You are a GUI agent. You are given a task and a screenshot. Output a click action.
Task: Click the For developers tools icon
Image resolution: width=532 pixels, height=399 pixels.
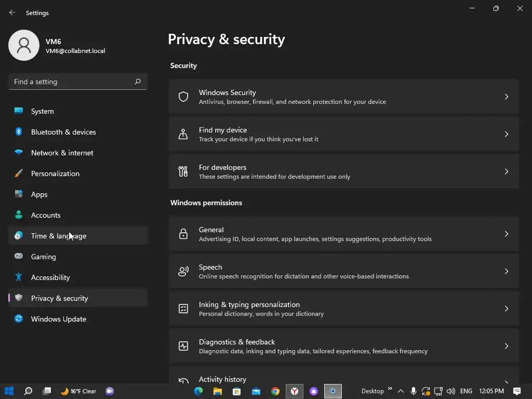click(183, 171)
